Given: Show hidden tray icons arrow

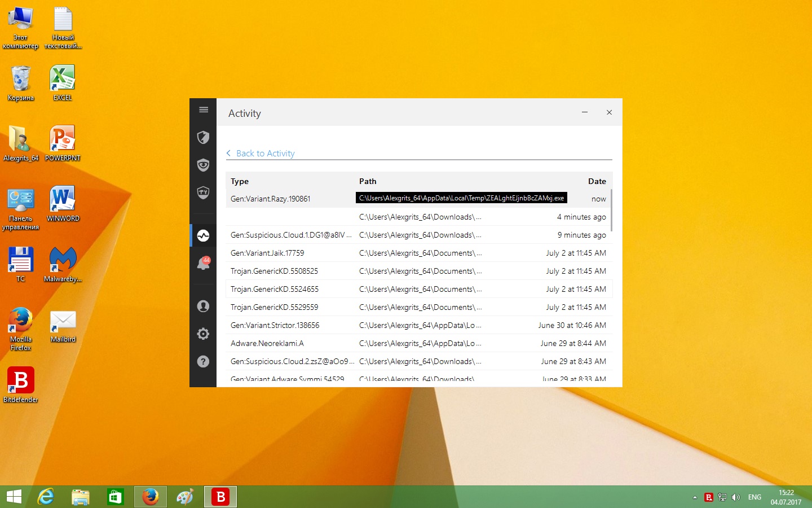Looking at the screenshot, I should (x=695, y=497).
